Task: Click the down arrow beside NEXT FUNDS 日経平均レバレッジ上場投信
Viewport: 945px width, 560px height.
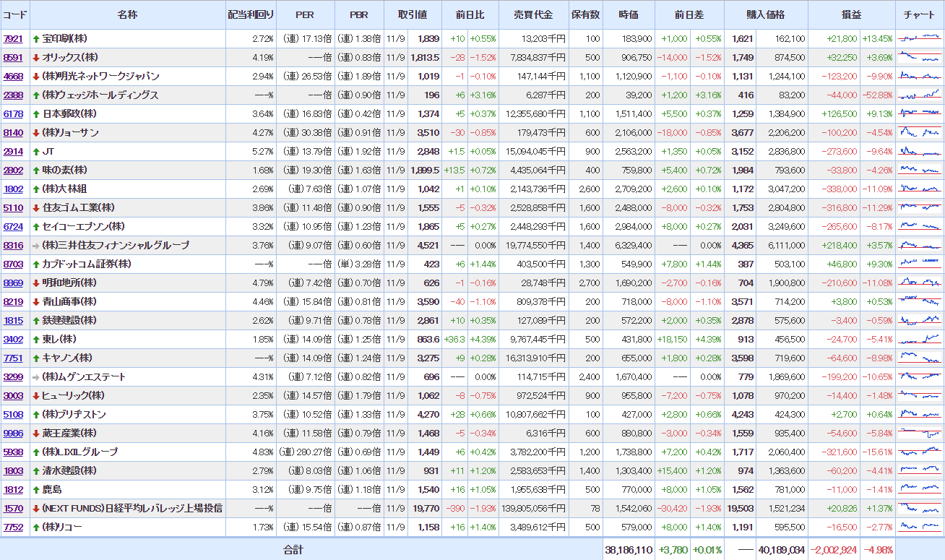Action: click(x=36, y=509)
